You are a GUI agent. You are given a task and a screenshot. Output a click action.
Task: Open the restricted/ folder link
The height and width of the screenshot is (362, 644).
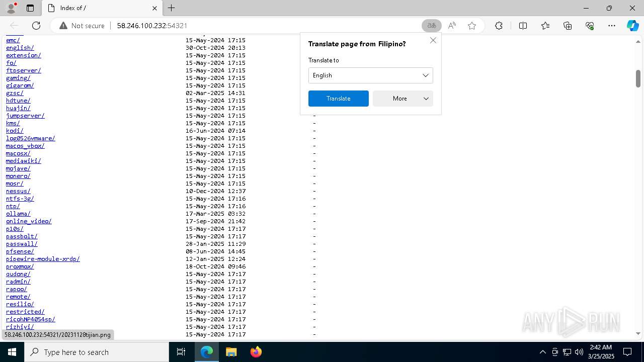25,312
